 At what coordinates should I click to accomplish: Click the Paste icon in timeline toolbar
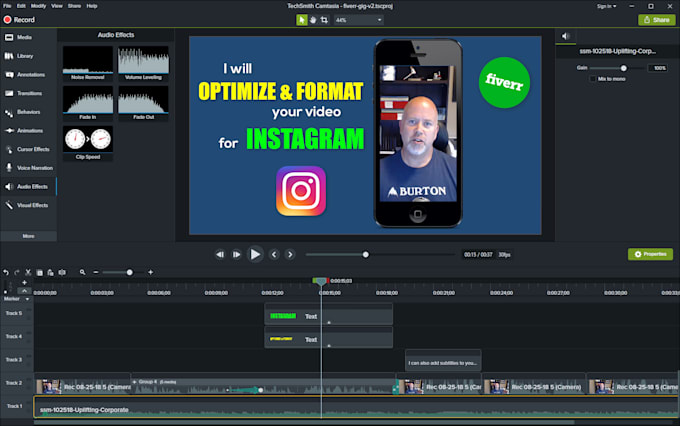coord(51,272)
